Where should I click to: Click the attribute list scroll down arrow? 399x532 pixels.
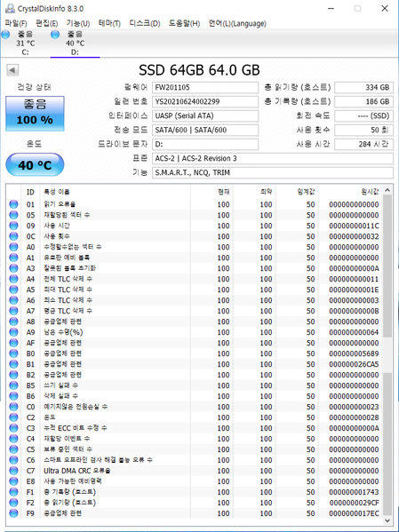387,520
